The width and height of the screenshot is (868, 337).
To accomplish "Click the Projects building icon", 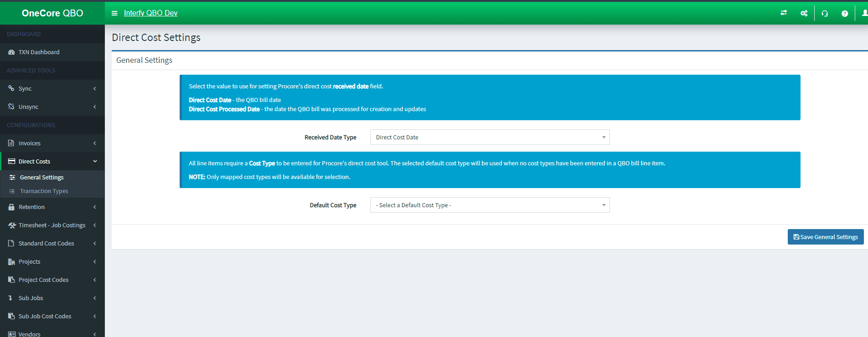I will 11,262.
